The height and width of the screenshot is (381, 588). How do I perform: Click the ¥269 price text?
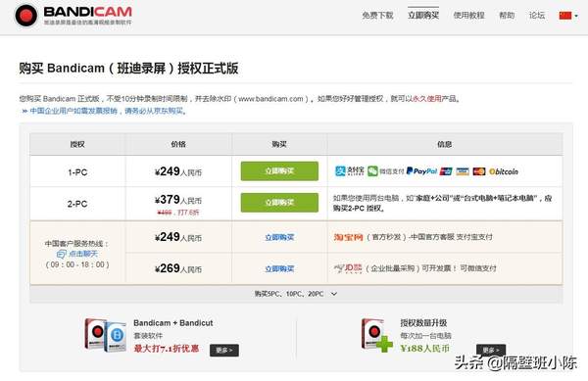pyautogui.click(x=178, y=268)
